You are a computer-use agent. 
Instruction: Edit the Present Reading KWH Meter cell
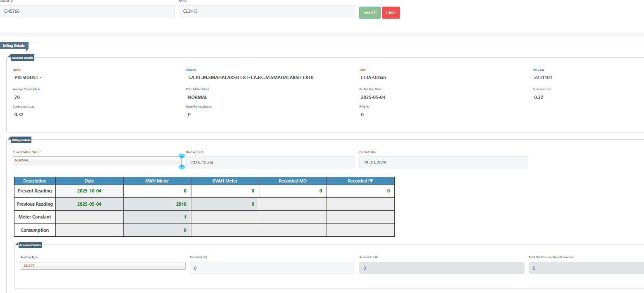[x=157, y=191]
